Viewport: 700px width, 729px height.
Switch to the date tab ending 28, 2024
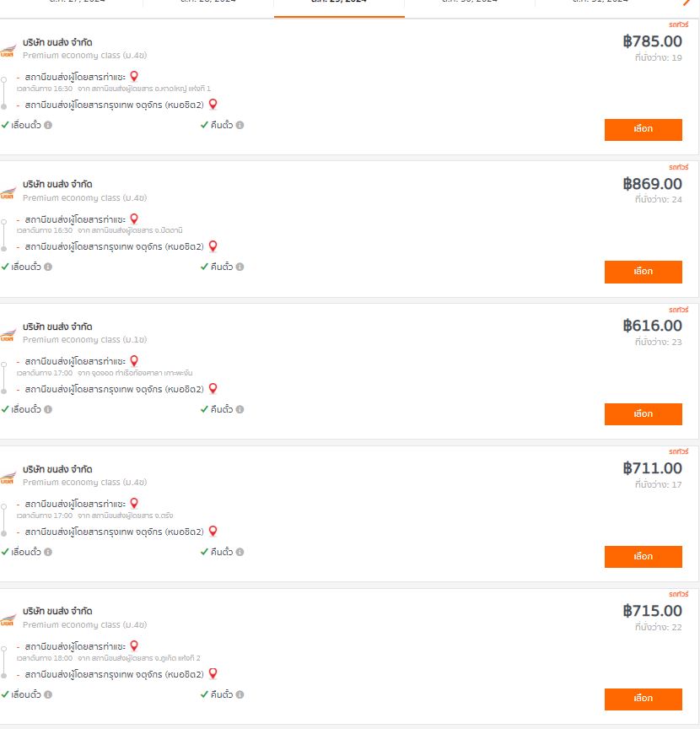208,3
